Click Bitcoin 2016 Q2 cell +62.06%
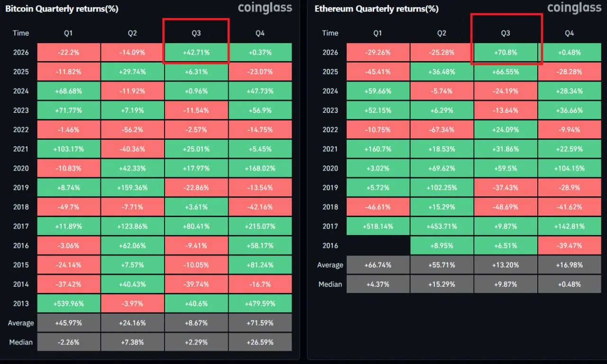 pos(132,246)
